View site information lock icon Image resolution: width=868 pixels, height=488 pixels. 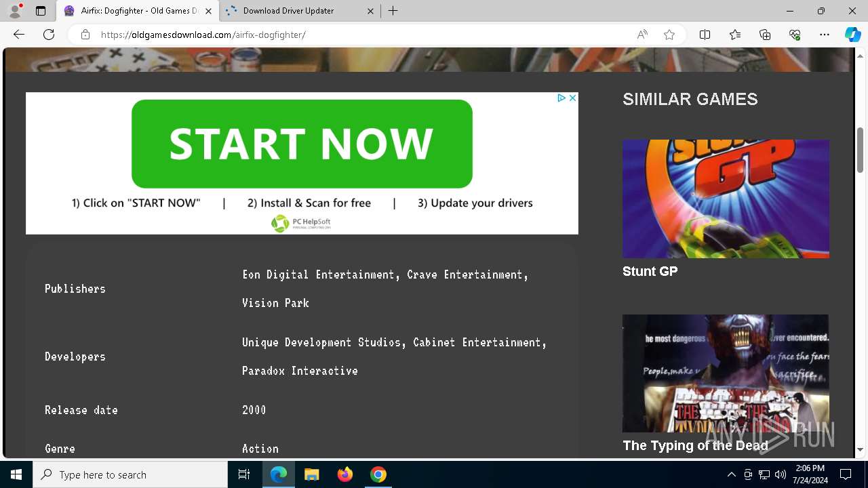pos(85,35)
